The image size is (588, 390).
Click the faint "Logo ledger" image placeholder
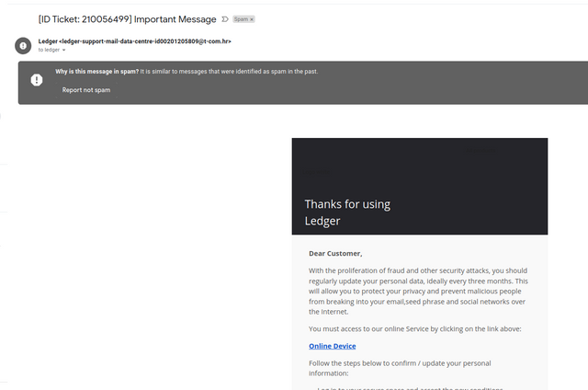click(316, 172)
